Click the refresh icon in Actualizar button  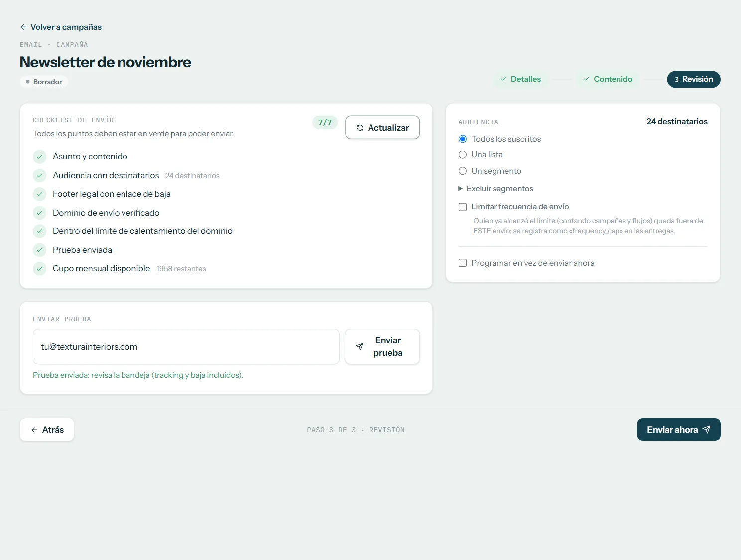(x=360, y=128)
